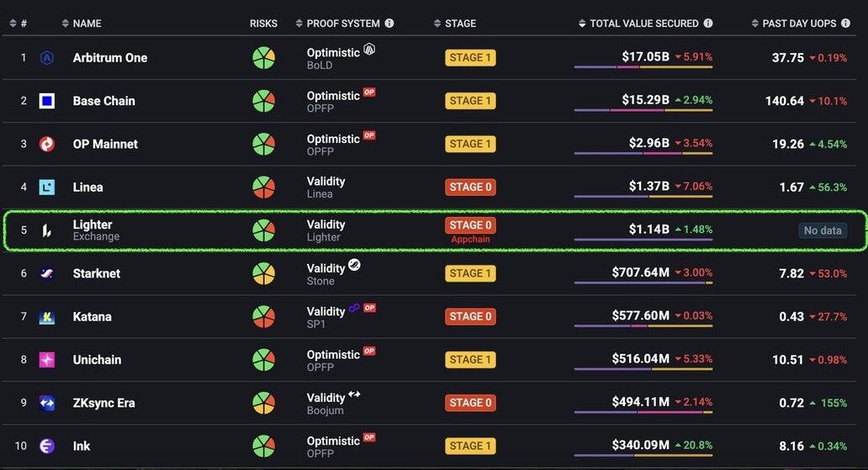The width and height of the screenshot is (868, 470).
Task: Click the Starknet logo icon
Action: click(47, 273)
